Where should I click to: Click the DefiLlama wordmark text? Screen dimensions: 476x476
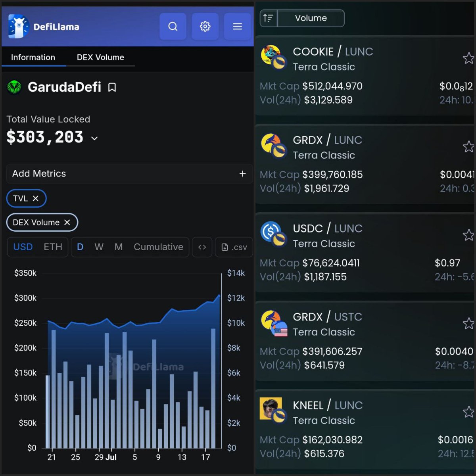coord(56,27)
